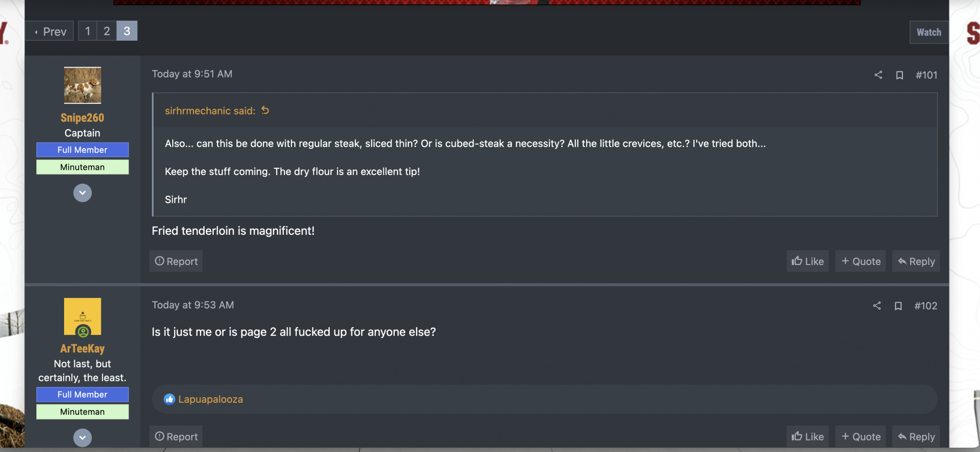Report Snipe260's post #101

[x=176, y=261]
